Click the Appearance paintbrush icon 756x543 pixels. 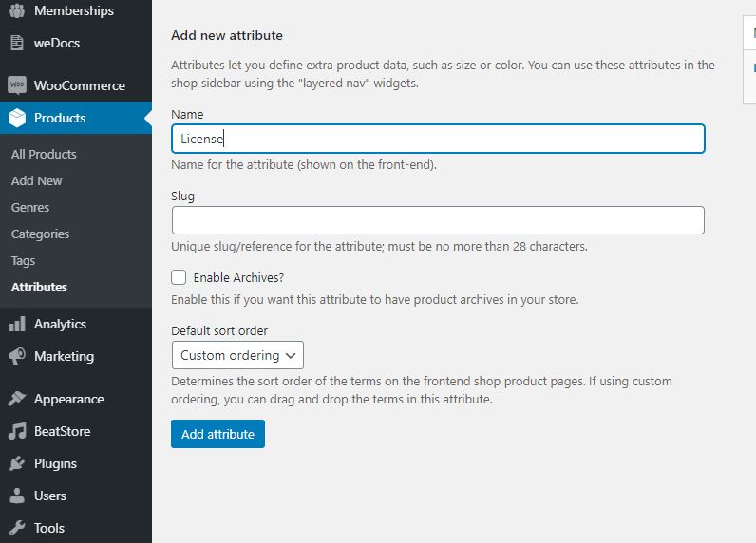click(x=17, y=399)
